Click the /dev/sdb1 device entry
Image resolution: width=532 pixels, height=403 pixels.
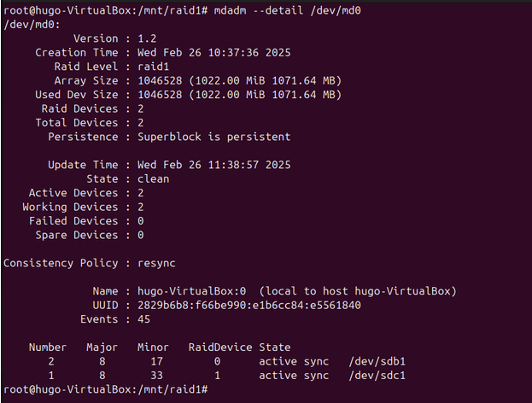click(x=377, y=361)
